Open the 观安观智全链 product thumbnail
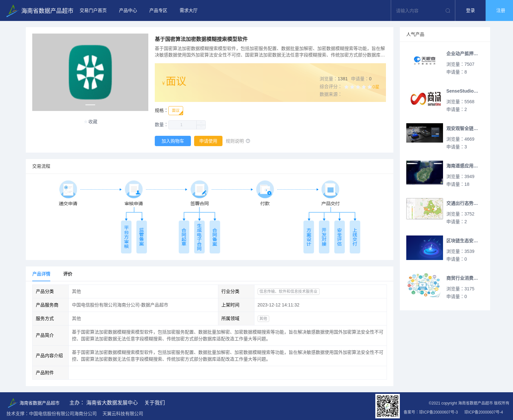 point(425,133)
